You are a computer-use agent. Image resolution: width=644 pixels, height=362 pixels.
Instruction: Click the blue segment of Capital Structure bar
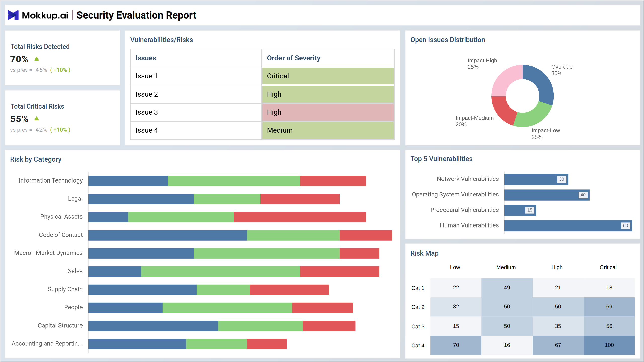point(153,326)
